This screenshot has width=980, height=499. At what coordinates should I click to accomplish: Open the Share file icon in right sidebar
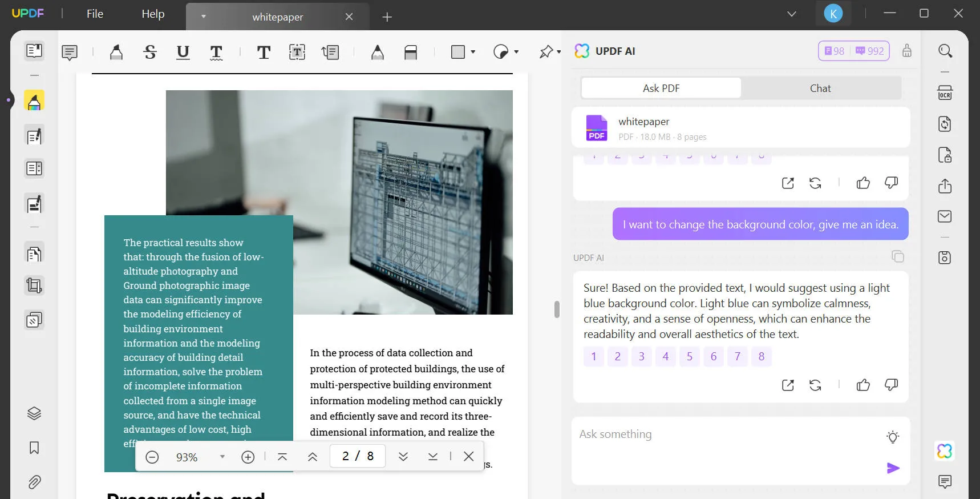(945, 186)
